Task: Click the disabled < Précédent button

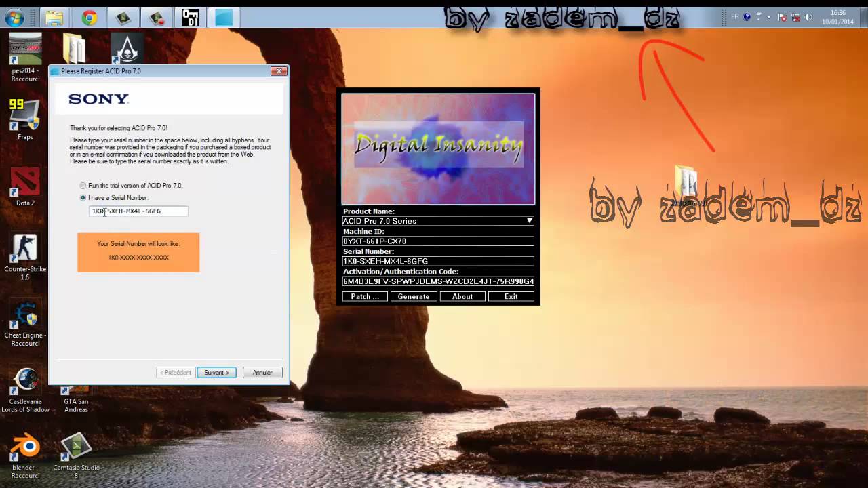Action: point(176,373)
